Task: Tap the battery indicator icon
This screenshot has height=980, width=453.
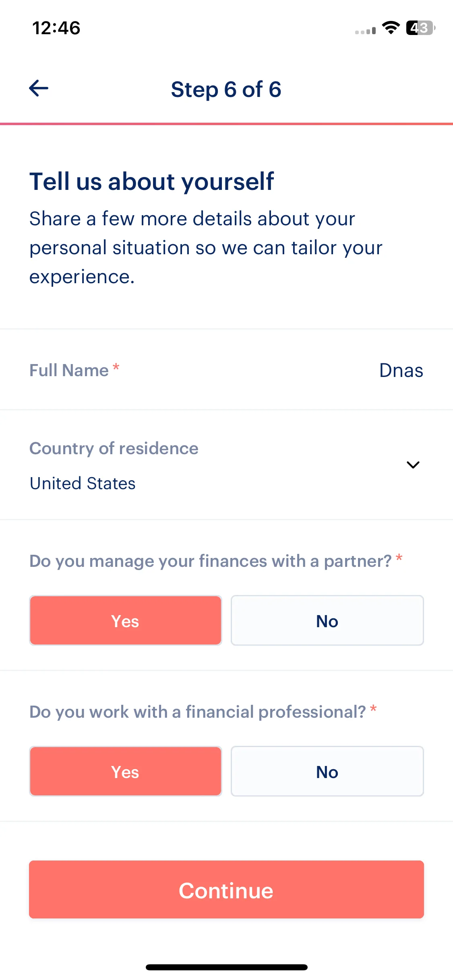Action: (x=420, y=28)
